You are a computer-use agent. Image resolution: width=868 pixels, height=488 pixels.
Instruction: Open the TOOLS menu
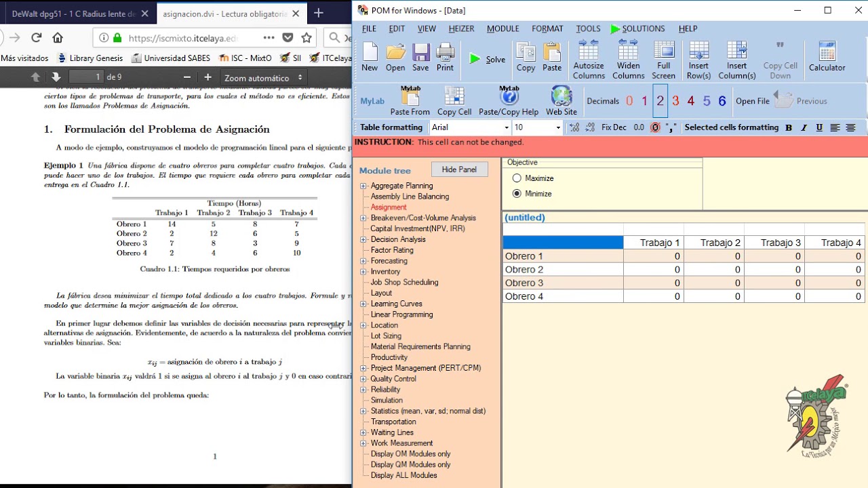tap(588, 28)
